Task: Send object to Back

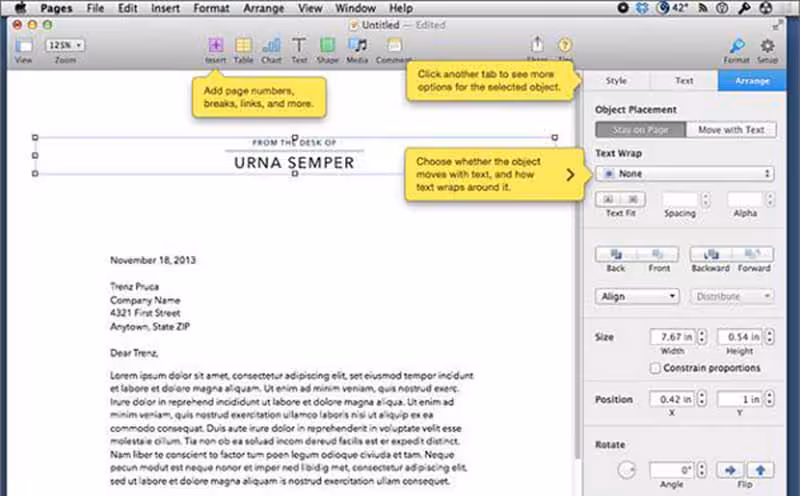Action: coord(616,254)
